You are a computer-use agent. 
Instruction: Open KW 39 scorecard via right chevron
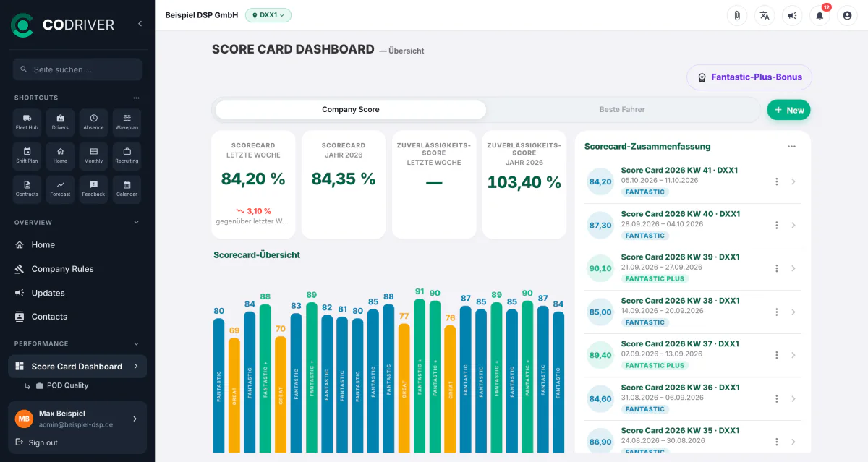point(793,268)
